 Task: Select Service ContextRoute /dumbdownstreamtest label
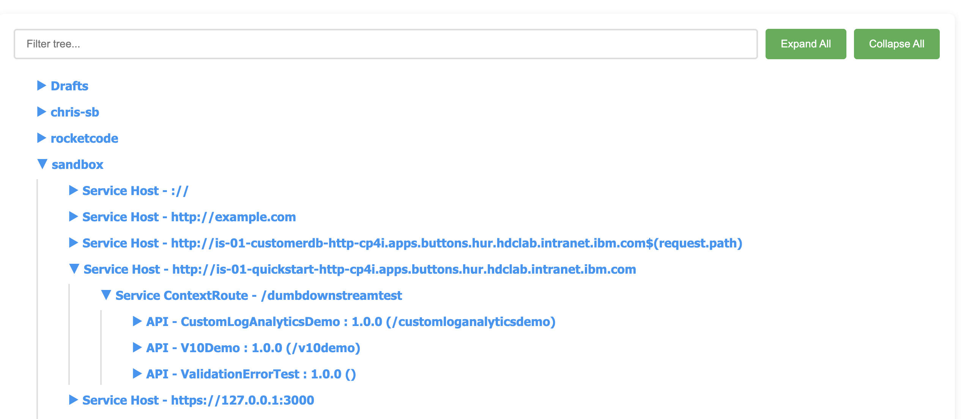[258, 296]
